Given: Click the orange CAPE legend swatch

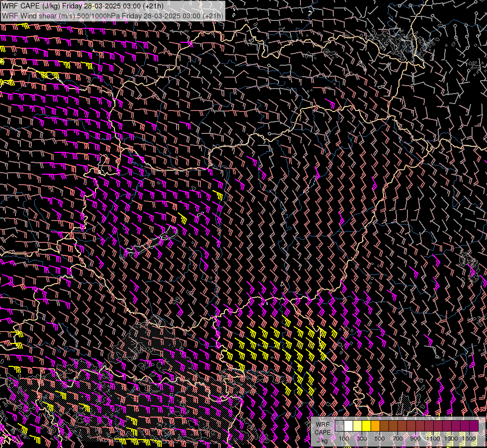Looking at the screenshot, I should 375,426.
